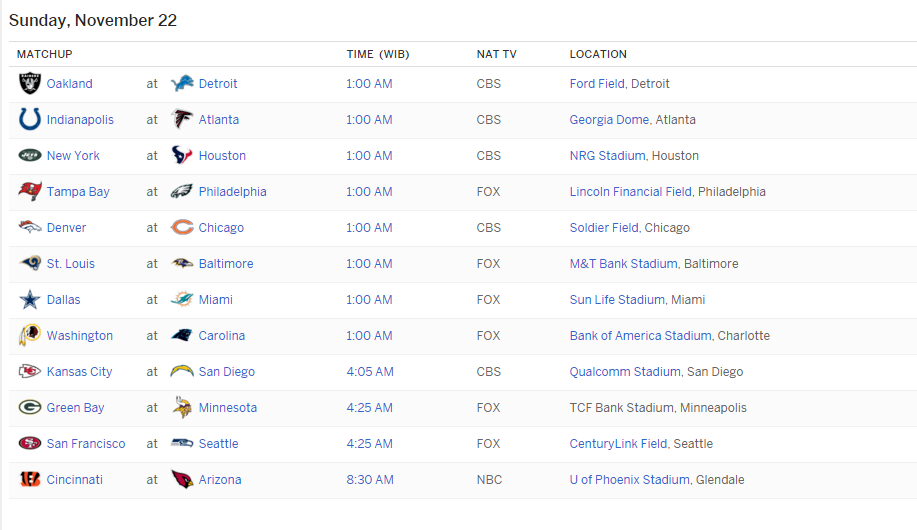Screen dimensions: 917x530
Task: Click the Minnesota Vikings logo icon
Action: 182,408
